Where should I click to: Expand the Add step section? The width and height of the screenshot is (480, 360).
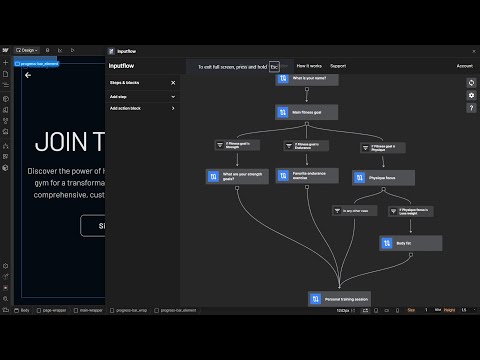(143, 97)
